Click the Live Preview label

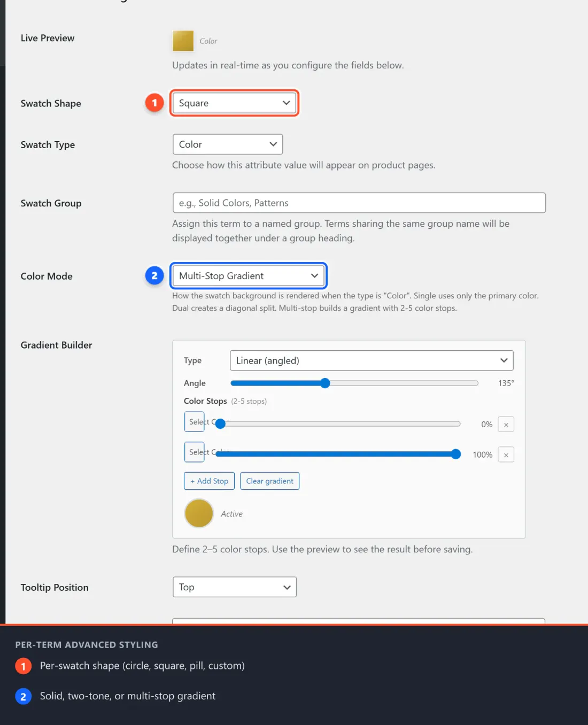(x=48, y=38)
